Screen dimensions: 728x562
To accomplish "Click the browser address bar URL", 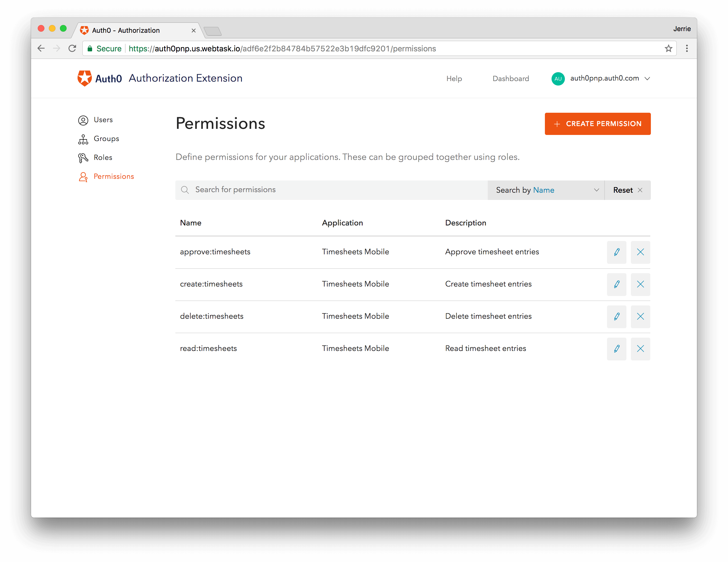I will click(282, 49).
